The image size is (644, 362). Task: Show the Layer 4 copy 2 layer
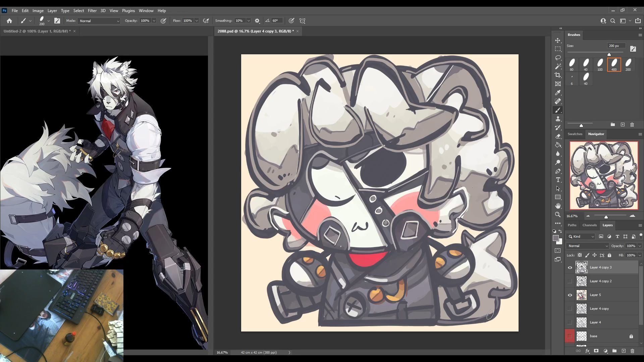pyautogui.click(x=570, y=281)
